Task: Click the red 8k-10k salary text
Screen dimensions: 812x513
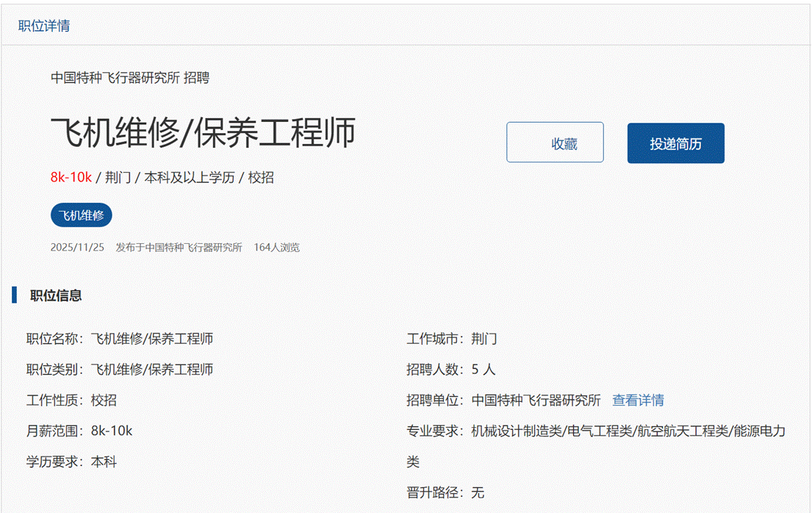Action: pos(71,177)
